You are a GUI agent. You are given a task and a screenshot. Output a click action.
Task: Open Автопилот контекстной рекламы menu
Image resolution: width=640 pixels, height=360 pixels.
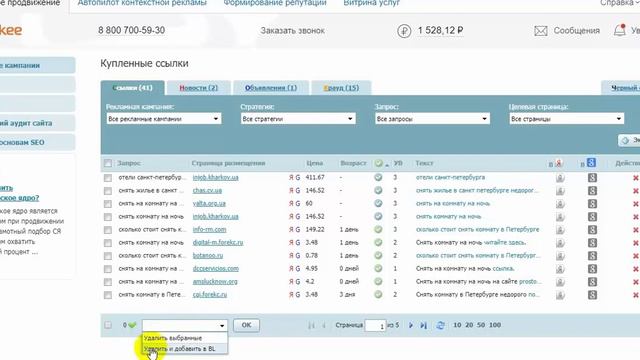pos(142,3)
